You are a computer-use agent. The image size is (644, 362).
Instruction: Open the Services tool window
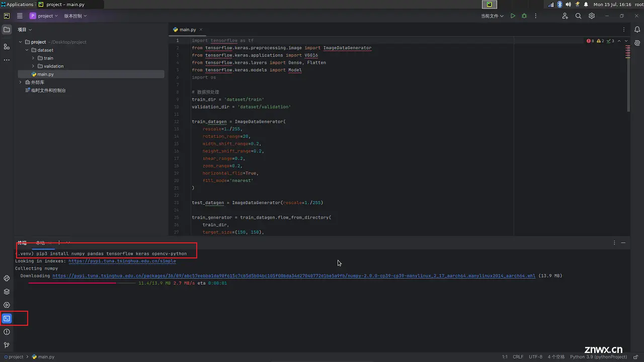point(7,305)
